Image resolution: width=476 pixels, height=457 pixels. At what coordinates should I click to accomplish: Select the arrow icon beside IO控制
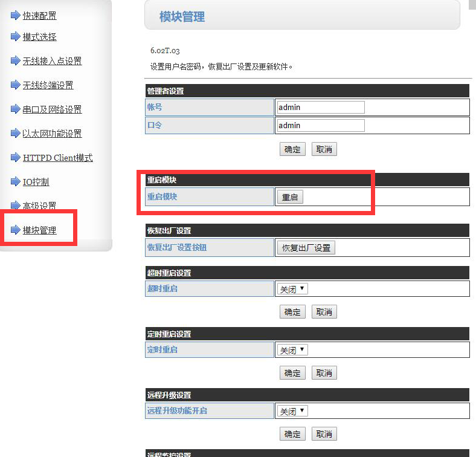coord(15,181)
